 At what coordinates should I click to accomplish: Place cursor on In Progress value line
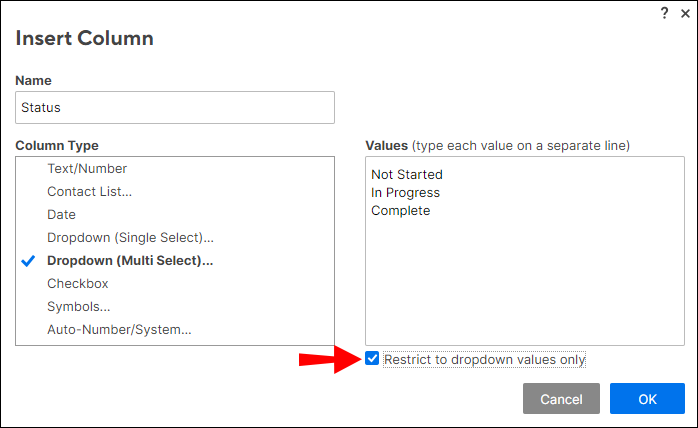point(406,193)
